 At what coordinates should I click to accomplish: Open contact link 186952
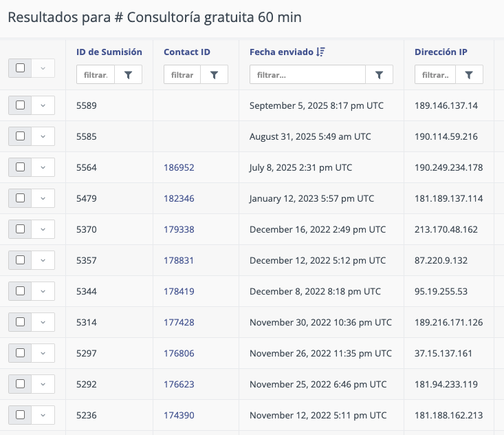coord(179,167)
